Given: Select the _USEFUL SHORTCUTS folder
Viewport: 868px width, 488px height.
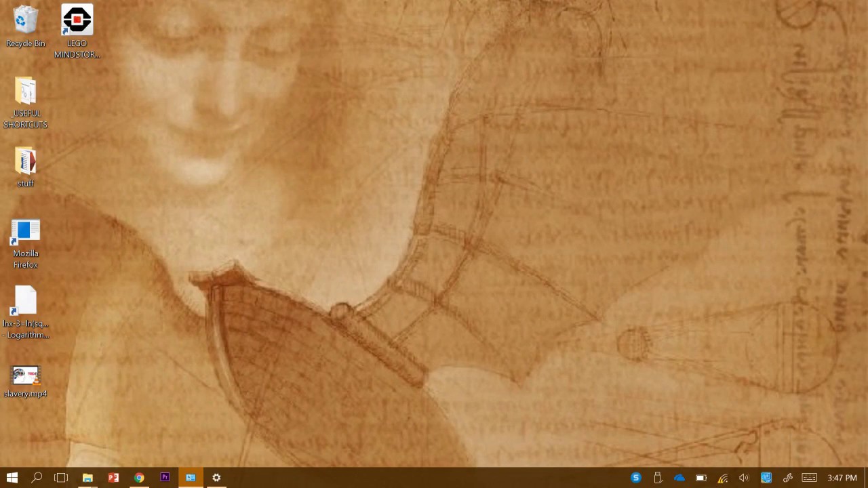Looking at the screenshot, I should coord(26,102).
